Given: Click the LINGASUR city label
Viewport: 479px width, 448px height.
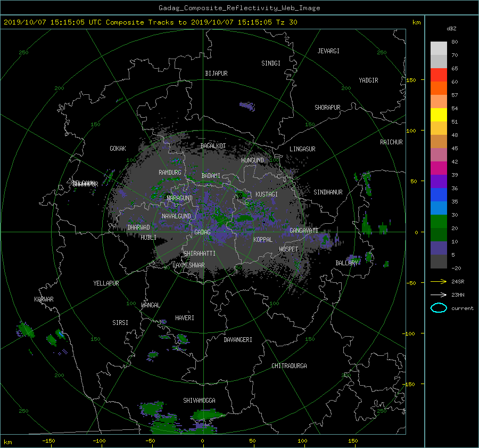Looking at the screenshot, I should (x=302, y=149).
